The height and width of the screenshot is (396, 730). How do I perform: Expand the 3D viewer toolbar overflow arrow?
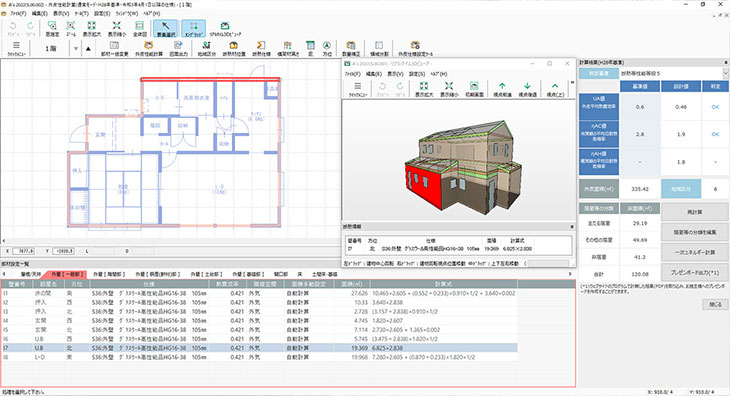(572, 83)
